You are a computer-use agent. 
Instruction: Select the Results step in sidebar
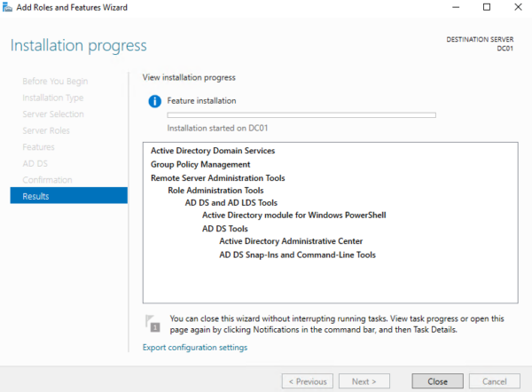coord(68,196)
